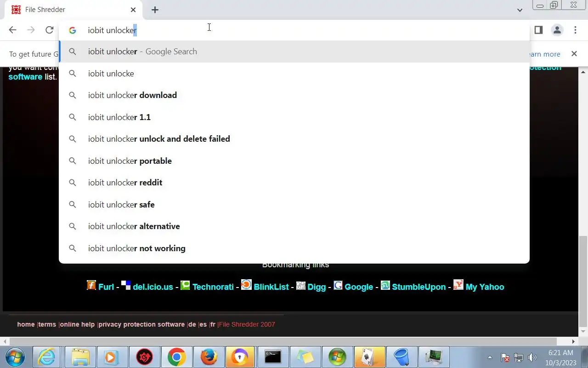Click the Furl icon
Viewport: 588px width, 368px height.
click(91, 285)
